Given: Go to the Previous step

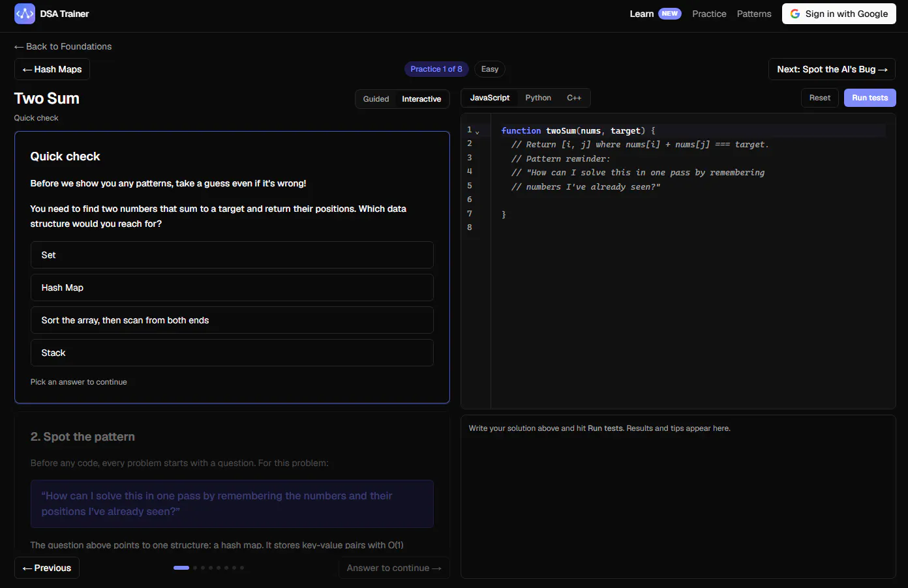Looking at the screenshot, I should (47, 568).
